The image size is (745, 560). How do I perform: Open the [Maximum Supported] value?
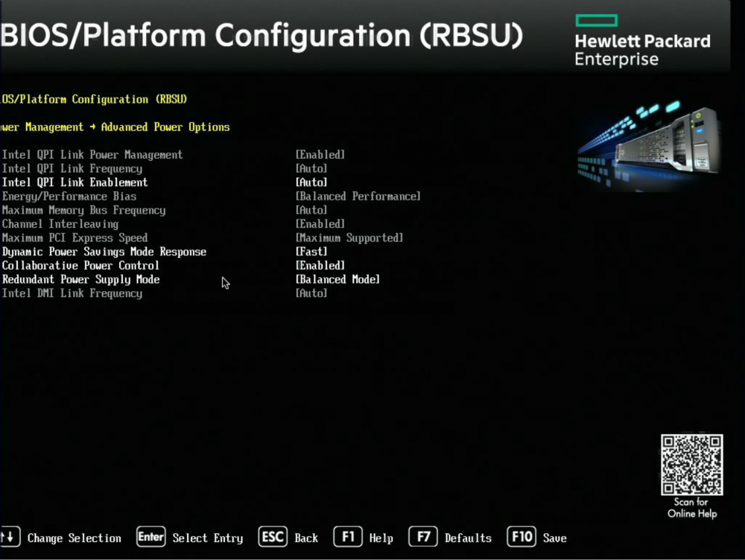349,238
